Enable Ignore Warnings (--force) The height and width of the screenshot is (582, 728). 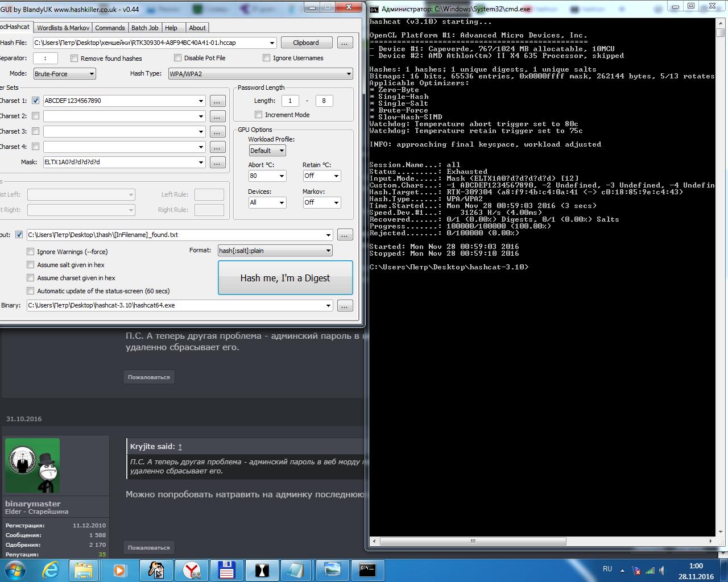(x=31, y=251)
